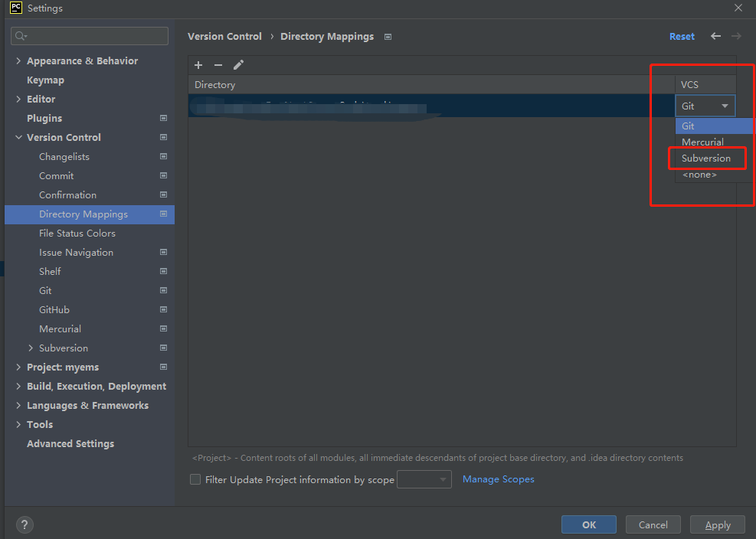Expand Project: myems section
Screen dimensions: 756x539
[18, 367]
